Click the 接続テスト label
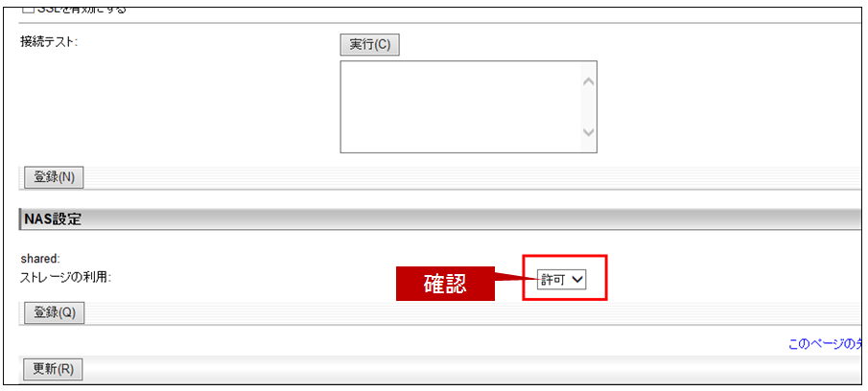868x391 pixels. coord(49,42)
